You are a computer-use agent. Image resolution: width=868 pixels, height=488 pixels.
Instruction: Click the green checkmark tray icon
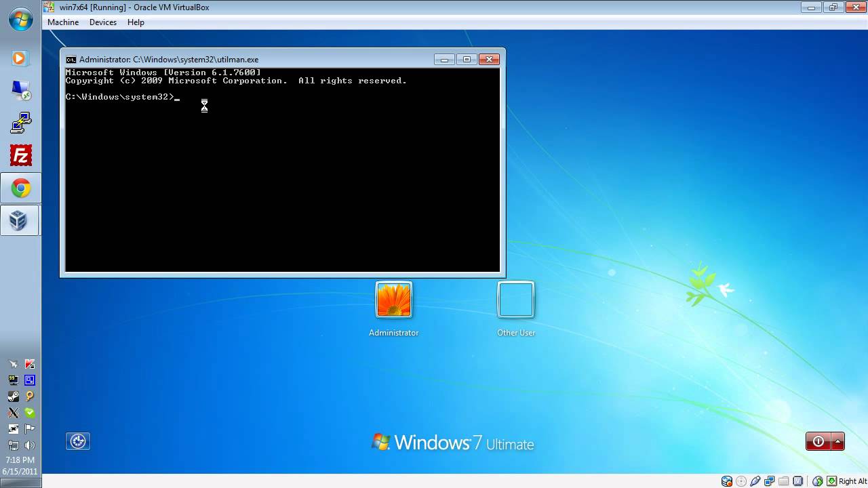point(30,412)
